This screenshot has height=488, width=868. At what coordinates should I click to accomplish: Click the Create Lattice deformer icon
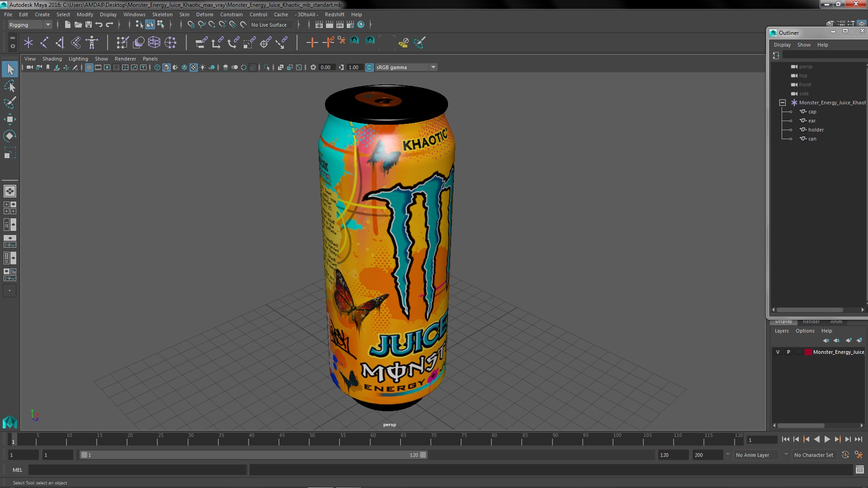click(154, 42)
